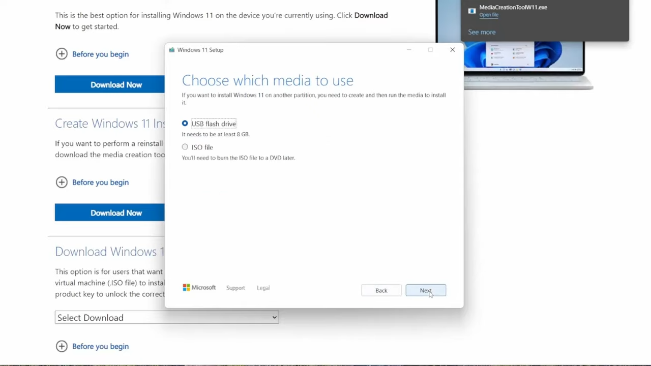Open the Select Download dropdown
This screenshot has height=366, width=651.
166,317
